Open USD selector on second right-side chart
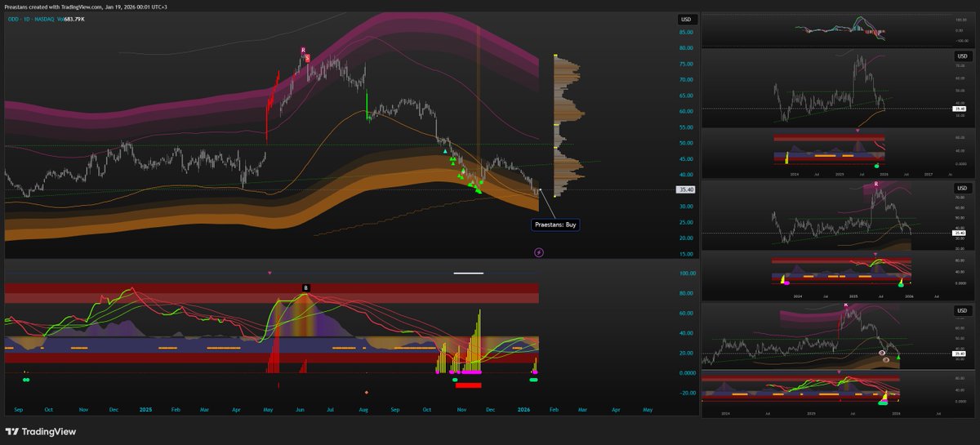The image size is (980, 445). 964,56
